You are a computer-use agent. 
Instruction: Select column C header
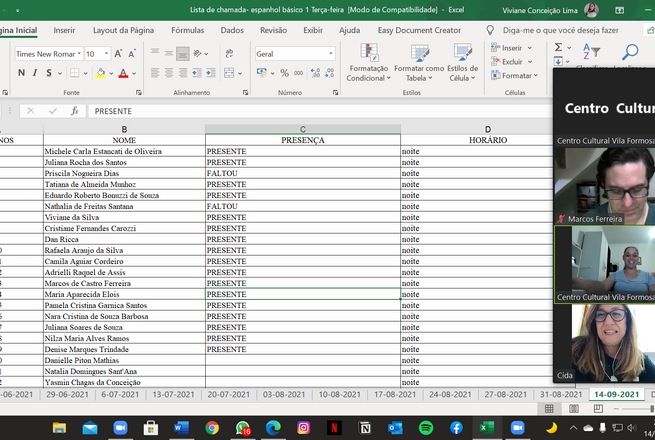click(x=303, y=129)
